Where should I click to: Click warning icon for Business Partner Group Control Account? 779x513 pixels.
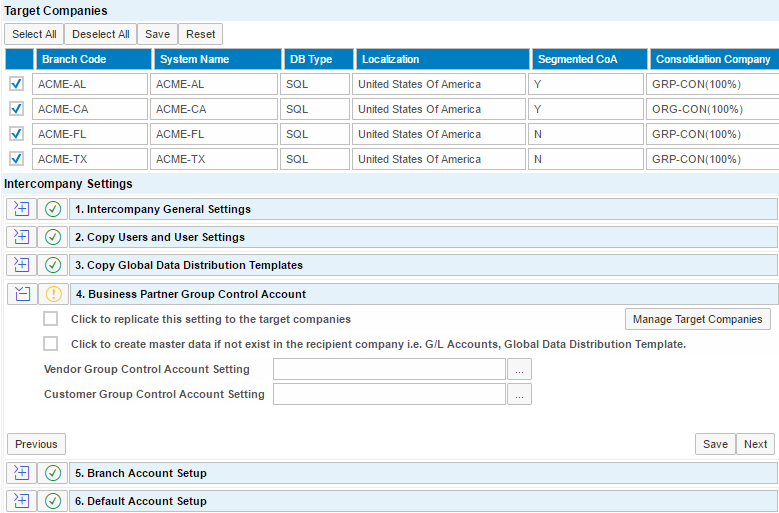pyautogui.click(x=53, y=294)
